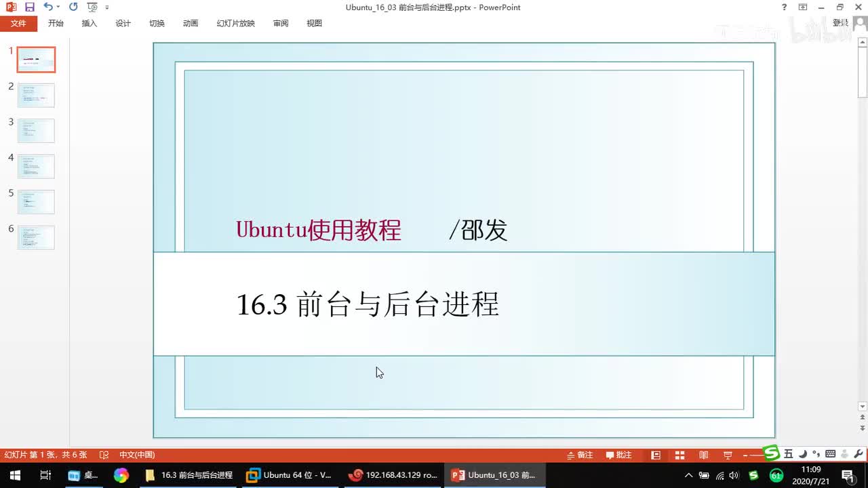Toggle Sogou Wubi input mode 五
This screenshot has width=868, height=488.
[788, 454]
